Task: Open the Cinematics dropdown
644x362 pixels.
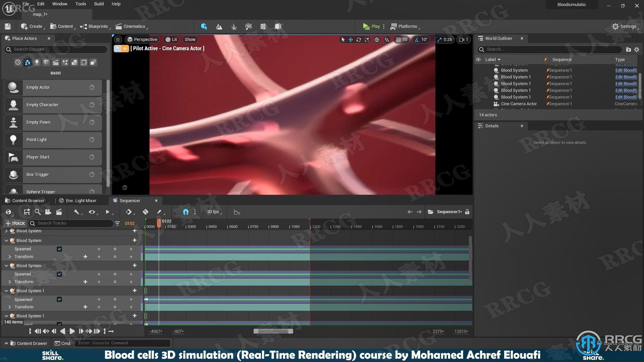Action: click(131, 26)
